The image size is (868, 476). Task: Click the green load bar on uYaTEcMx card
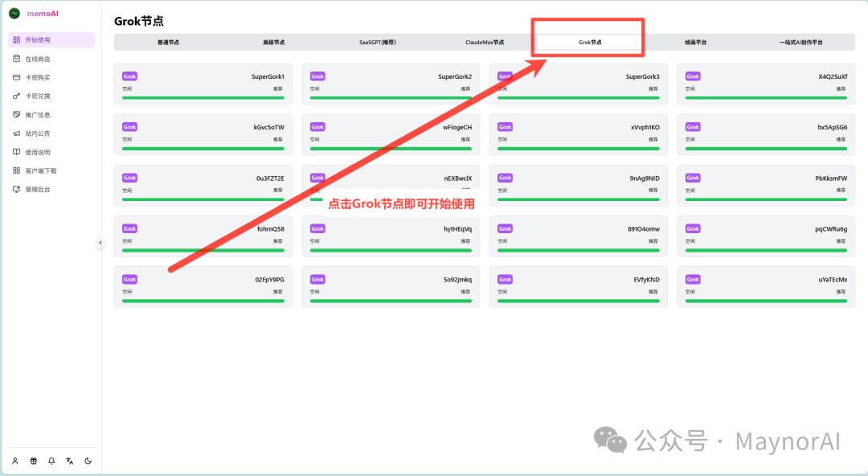[766, 301]
